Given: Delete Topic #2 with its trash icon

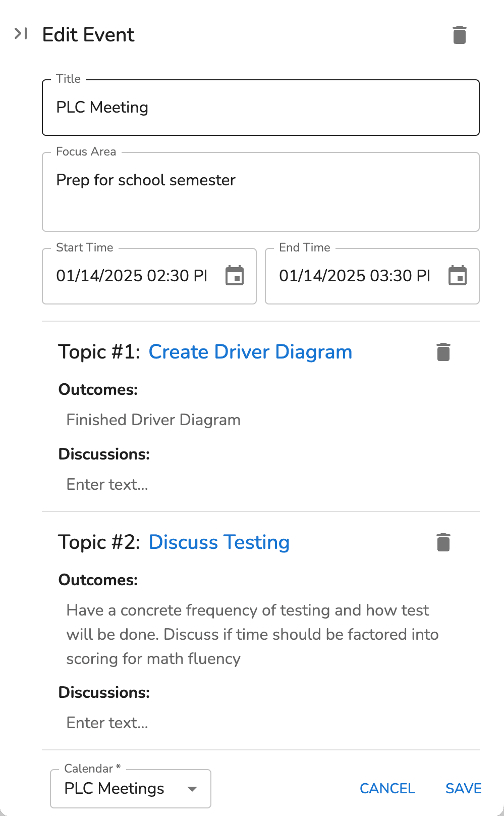Looking at the screenshot, I should pyautogui.click(x=443, y=542).
